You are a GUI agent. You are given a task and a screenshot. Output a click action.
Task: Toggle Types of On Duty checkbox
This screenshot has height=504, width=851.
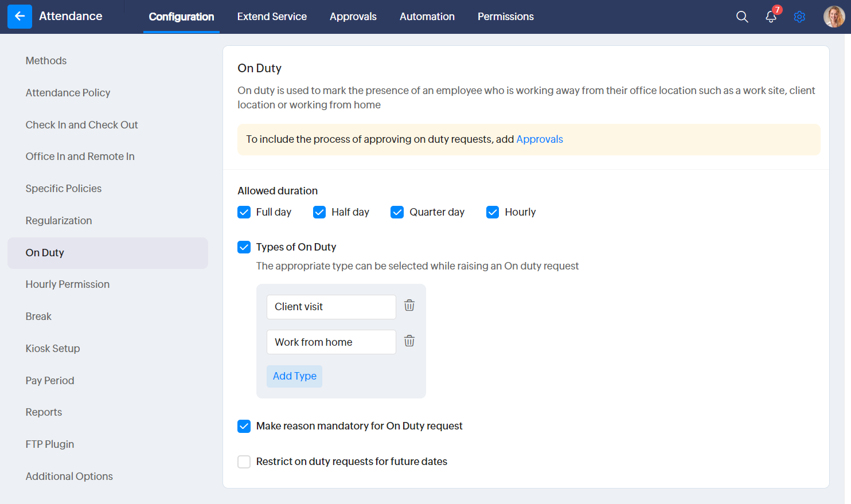click(x=244, y=247)
